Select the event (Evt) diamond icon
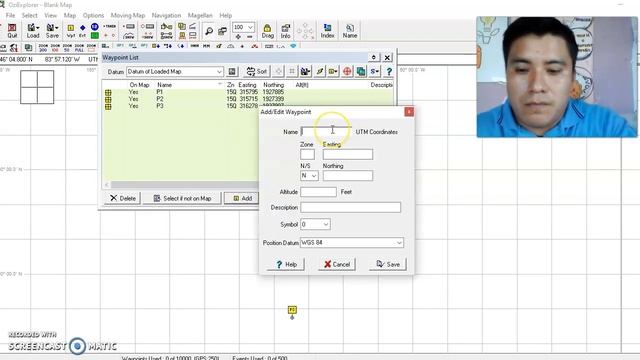This screenshot has height=360, width=640. (82, 31)
